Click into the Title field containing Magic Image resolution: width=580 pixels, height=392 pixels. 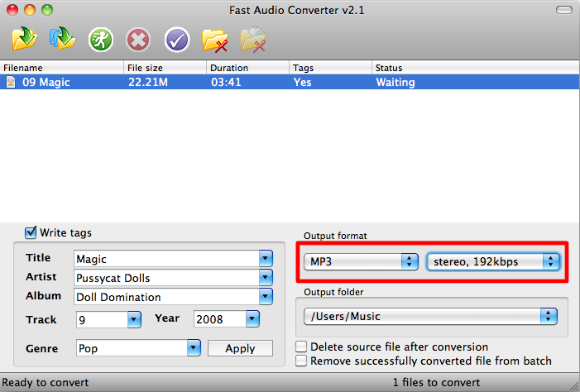point(166,259)
